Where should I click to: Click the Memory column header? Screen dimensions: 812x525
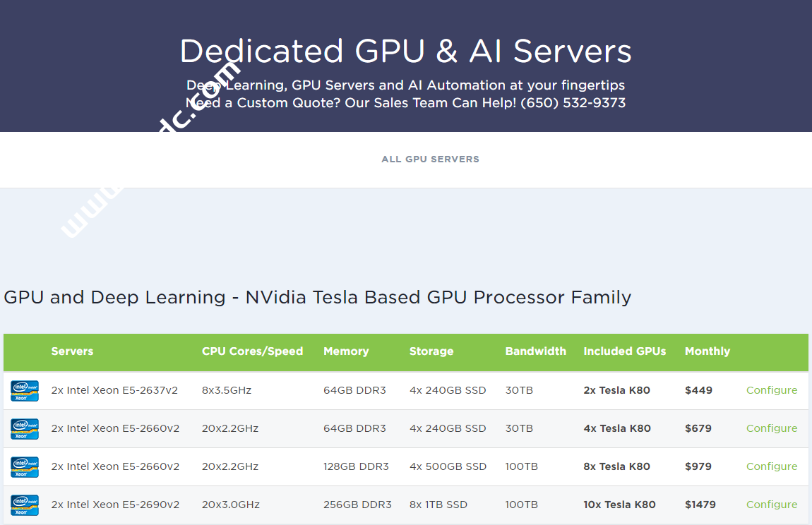[x=346, y=351]
